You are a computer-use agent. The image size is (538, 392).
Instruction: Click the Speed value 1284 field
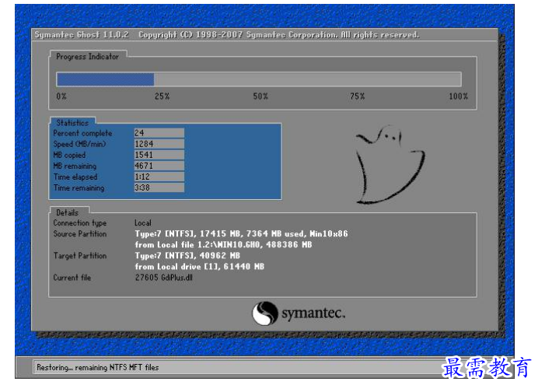point(159,144)
